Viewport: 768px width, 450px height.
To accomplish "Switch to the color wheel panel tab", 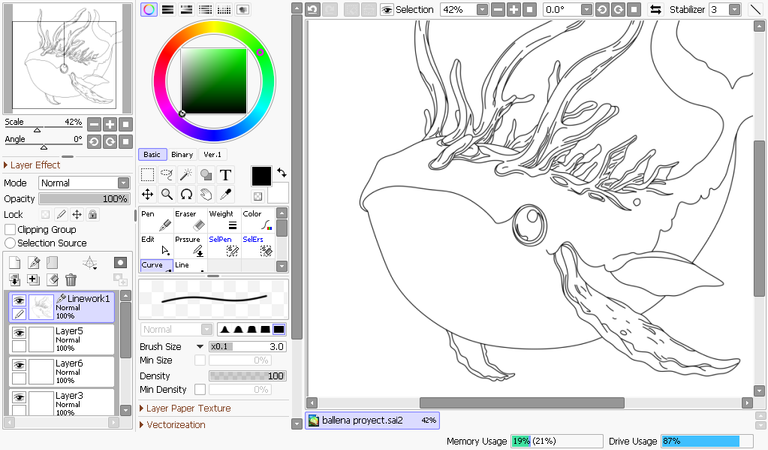I will (x=149, y=9).
